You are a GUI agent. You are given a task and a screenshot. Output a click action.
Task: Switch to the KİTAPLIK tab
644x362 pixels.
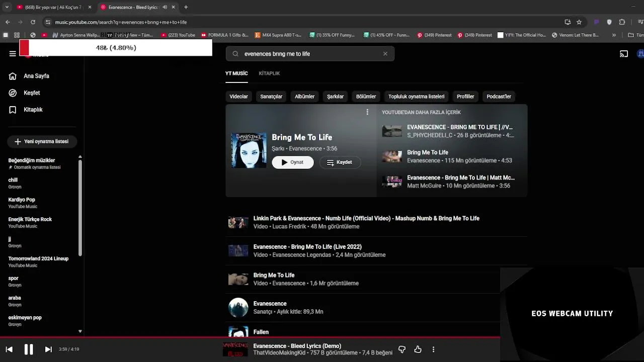[269, 73]
